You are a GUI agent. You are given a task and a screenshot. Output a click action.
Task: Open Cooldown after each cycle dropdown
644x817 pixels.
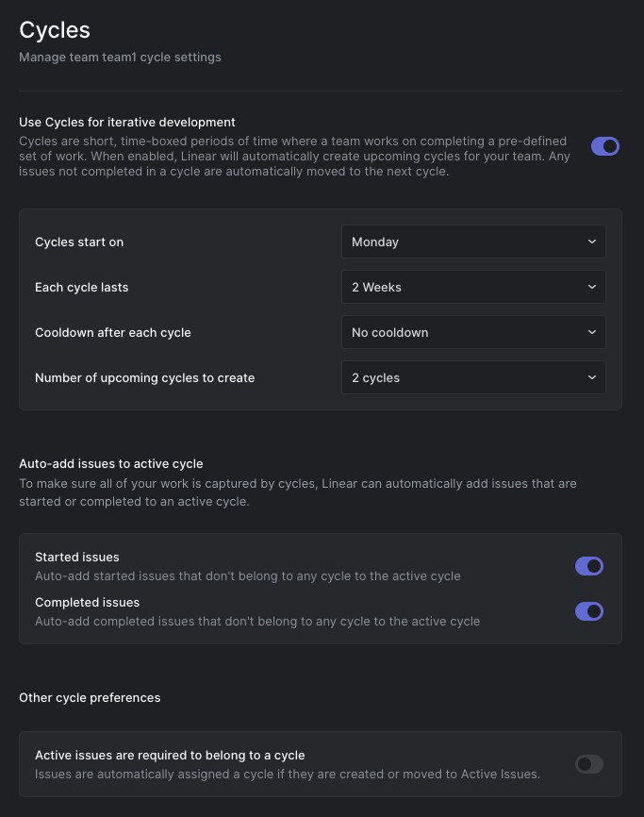pyautogui.click(x=472, y=332)
